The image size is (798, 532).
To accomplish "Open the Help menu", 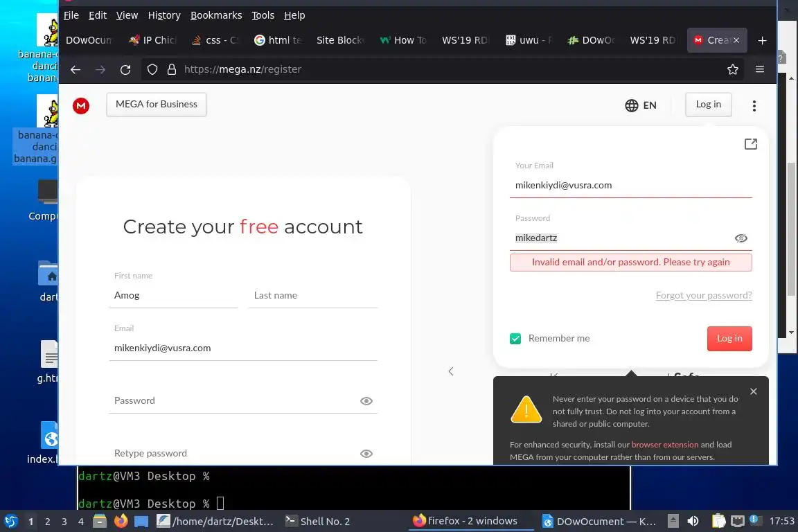I will coord(294,15).
